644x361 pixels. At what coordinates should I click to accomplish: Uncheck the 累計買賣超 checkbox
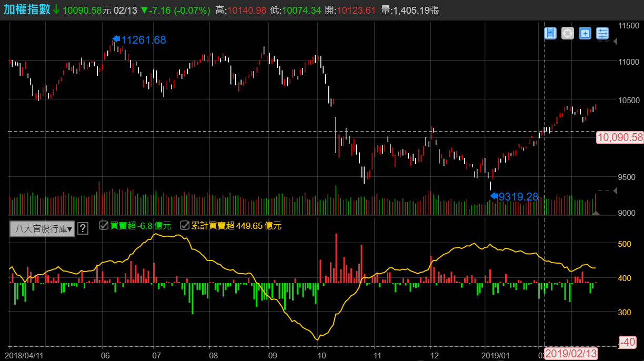(185, 225)
